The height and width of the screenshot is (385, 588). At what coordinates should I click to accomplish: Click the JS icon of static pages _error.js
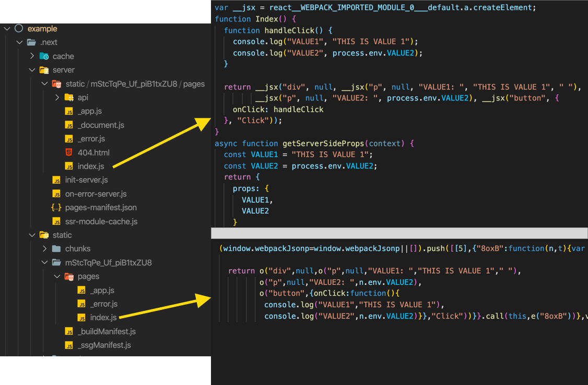click(x=81, y=304)
